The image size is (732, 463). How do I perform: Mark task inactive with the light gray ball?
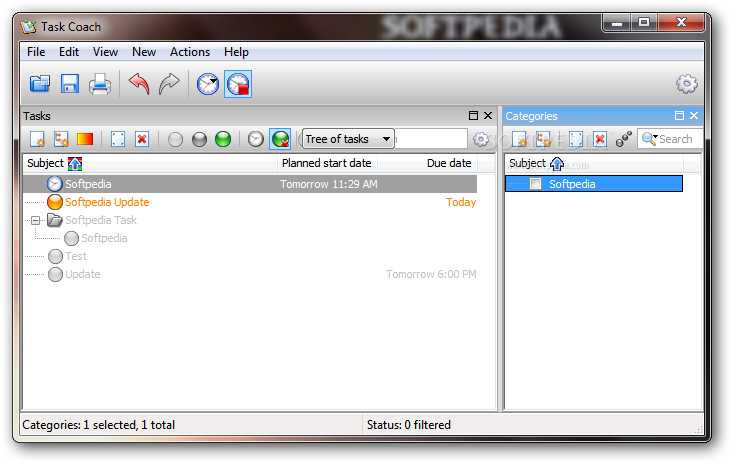[175, 139]
